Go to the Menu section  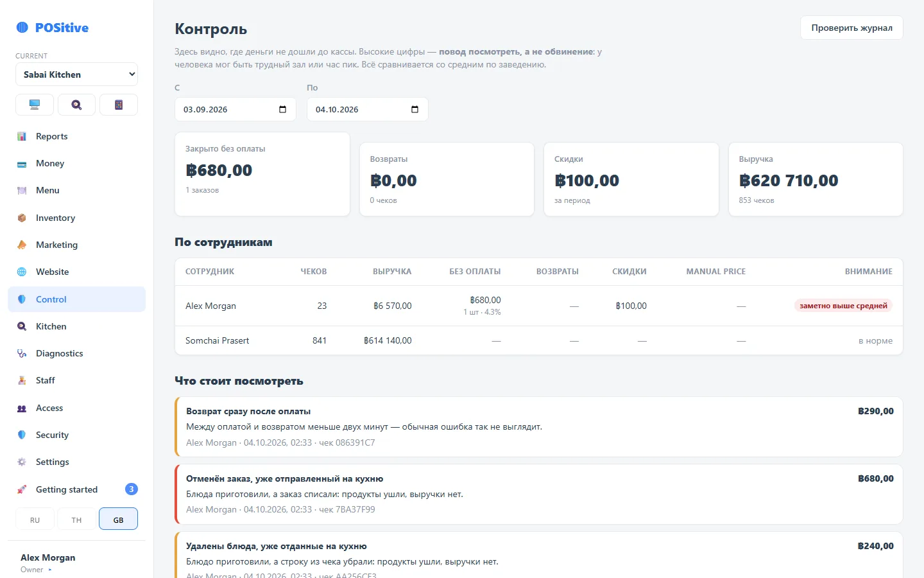click(x=76, y=191)
